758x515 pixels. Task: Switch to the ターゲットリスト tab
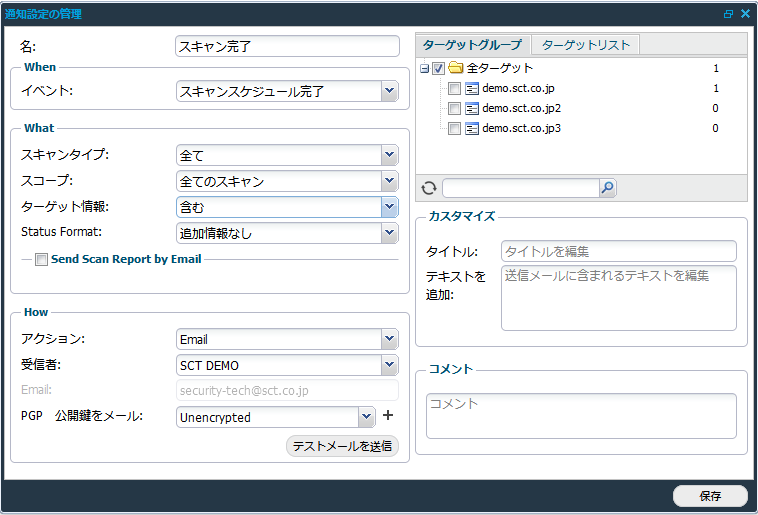click(x=585, y=45)
